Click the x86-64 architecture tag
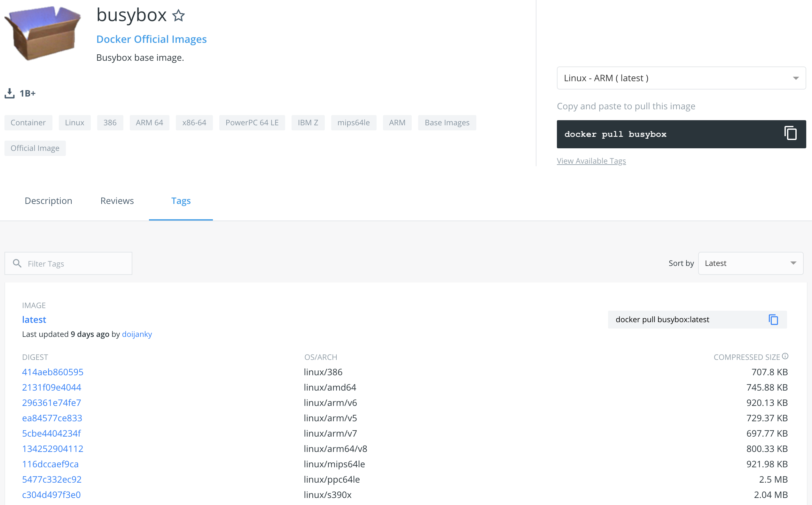The width and height of the screenshot is (812, 505). tap(194, 123)
